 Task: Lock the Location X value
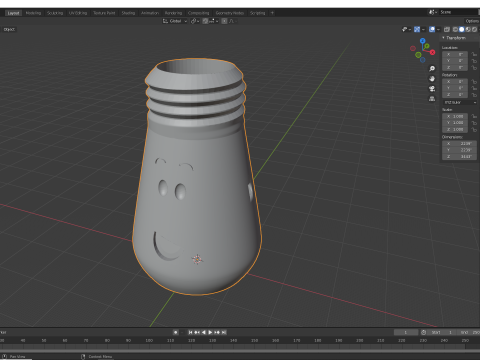pyautogui.click(x=474, y=54)
